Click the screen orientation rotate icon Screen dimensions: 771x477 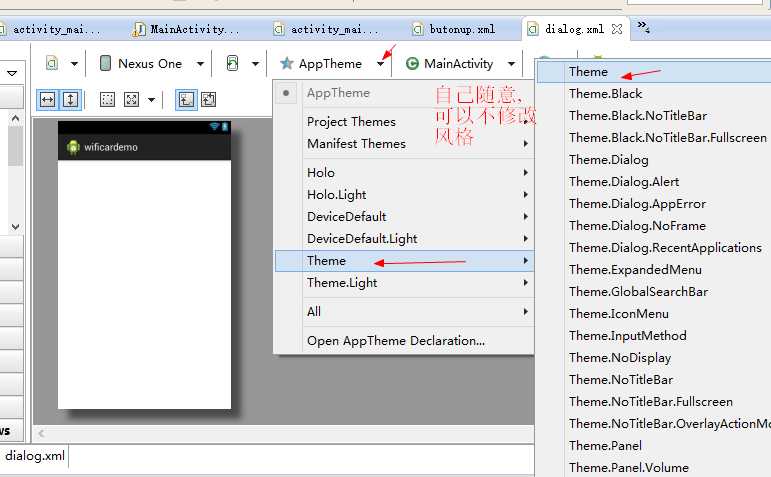pyautogui.click(x=233, y=63)
